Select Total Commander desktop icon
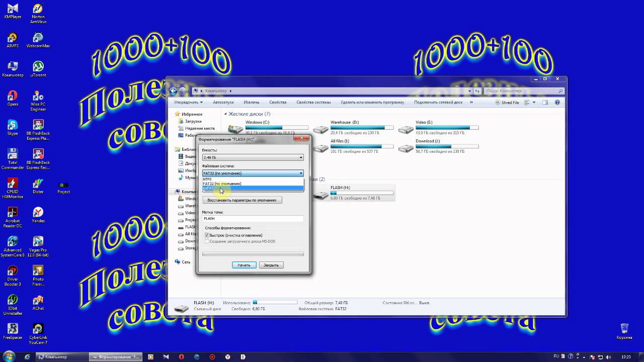The height and width of the screenshot is (362, 644). (x=13, y=159)
